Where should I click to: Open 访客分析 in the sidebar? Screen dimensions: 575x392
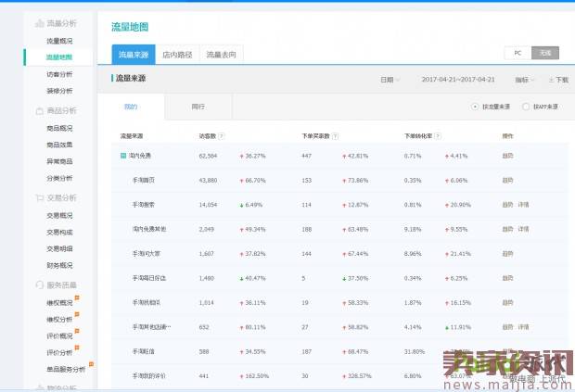pos(59,74)
